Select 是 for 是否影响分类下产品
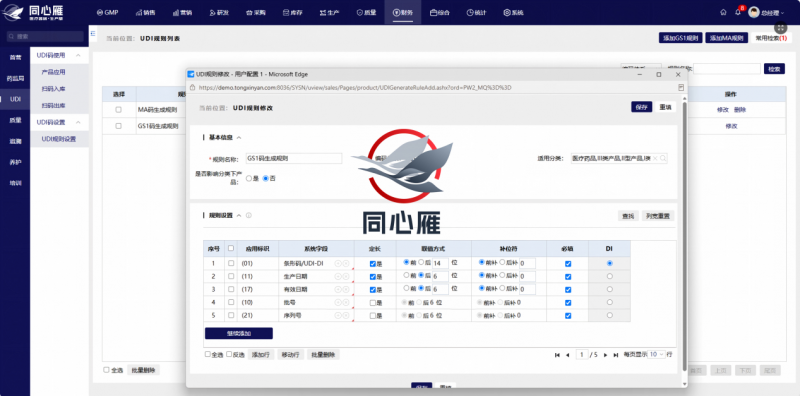 point(249,179)
